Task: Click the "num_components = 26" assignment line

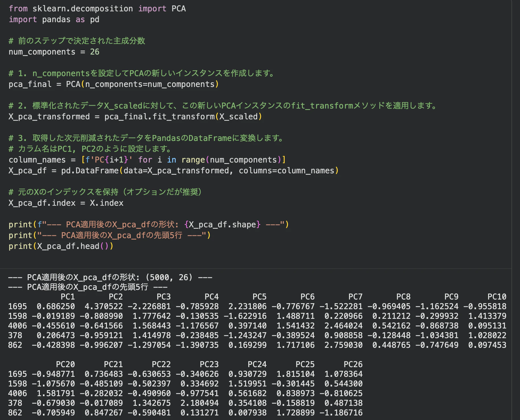Action: [x=54, y=52]
